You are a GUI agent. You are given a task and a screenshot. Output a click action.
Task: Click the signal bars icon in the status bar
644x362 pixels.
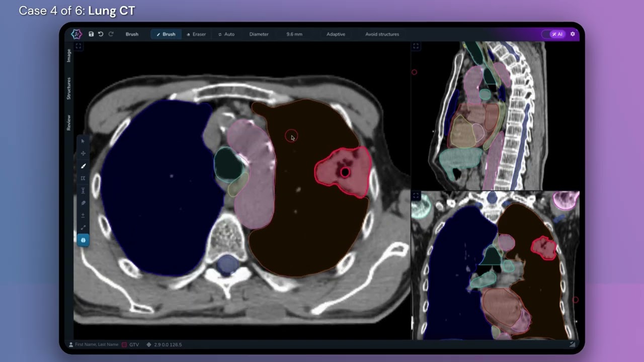point(572,344)
